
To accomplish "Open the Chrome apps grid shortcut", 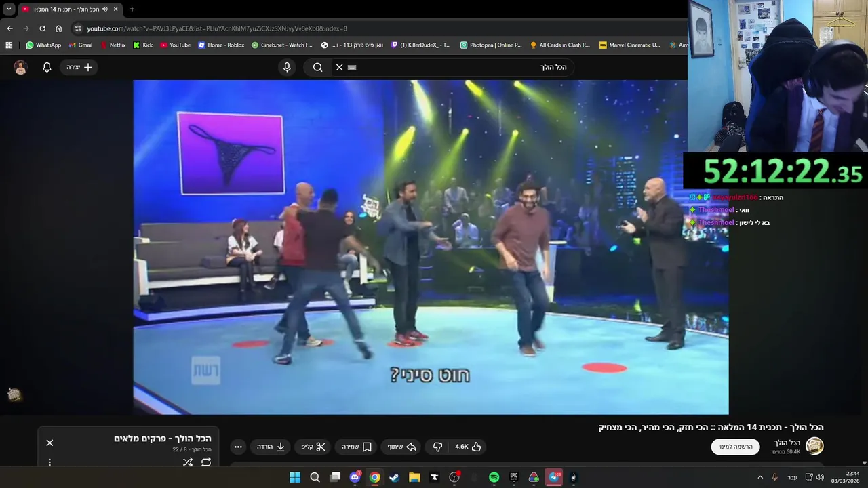I will point(9,45).
